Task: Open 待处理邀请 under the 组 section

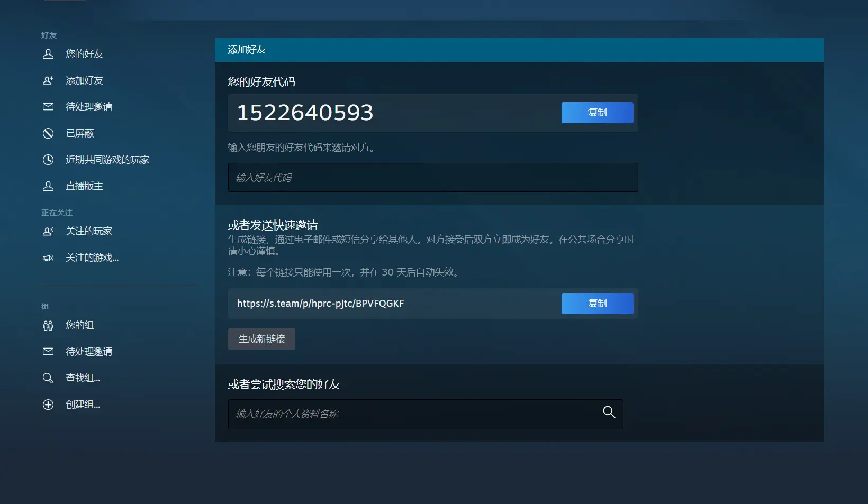Action: click(89, 352)
